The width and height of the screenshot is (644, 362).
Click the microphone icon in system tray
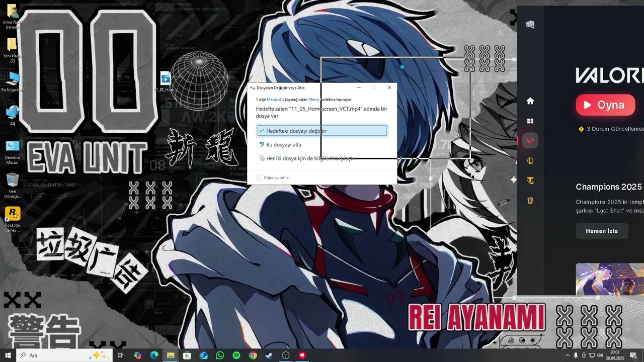pyautogui.click(x=576, y=355)
